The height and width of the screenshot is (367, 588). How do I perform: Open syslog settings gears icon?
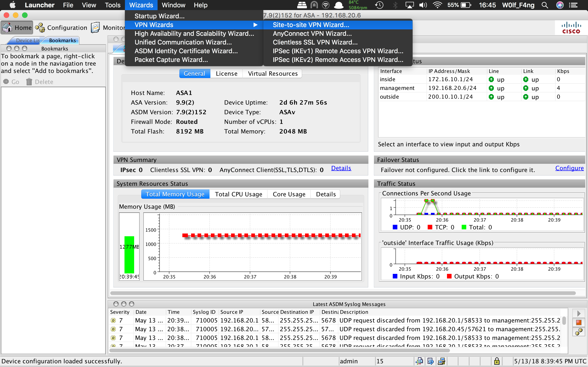tap(579, 332)
